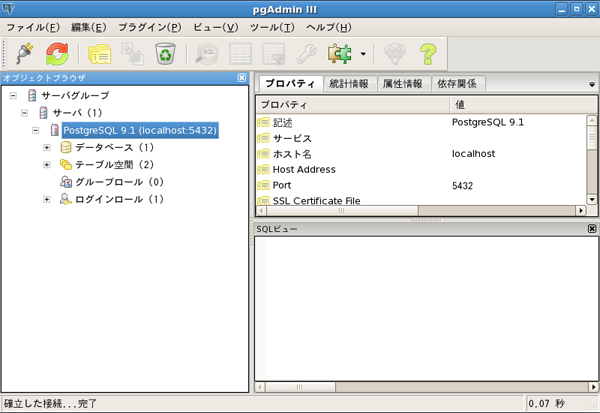600x413 pixels.
Task: Close the オブジェクトブラウザ panel
Action: tap(241, 78)
